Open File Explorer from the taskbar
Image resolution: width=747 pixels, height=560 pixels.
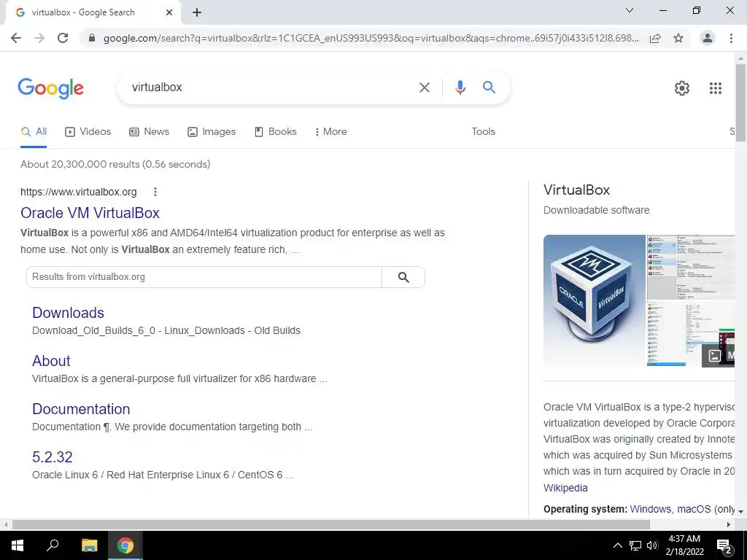point(89,545)
